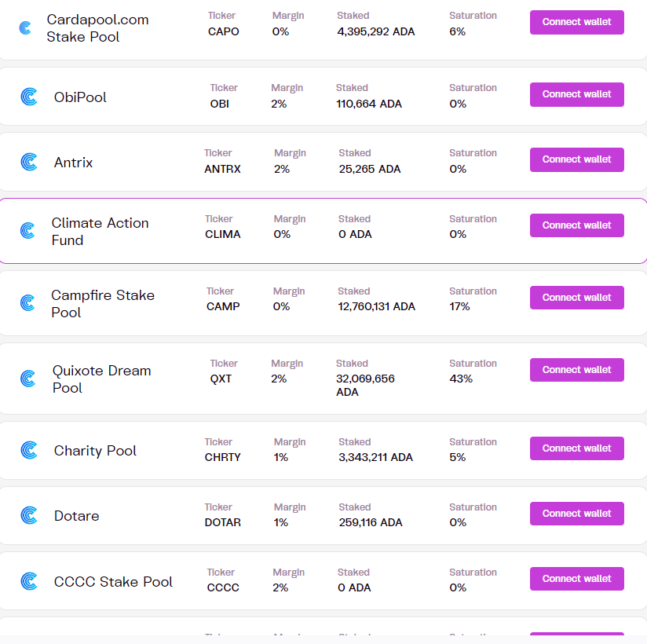The width and height of the screenshot is (647, 644).
Task: Connect wallet for Climate Action Fund
Action: [x=576, y=225]
